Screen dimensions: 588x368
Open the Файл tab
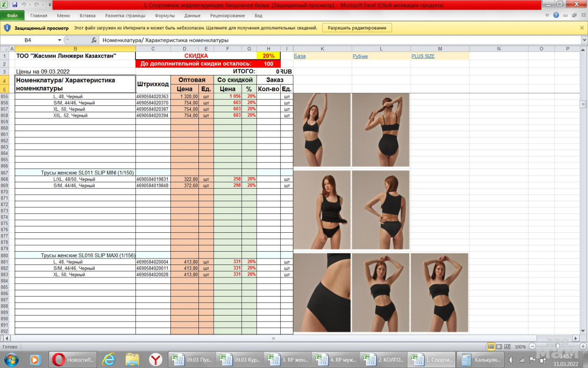pos(12,15)
